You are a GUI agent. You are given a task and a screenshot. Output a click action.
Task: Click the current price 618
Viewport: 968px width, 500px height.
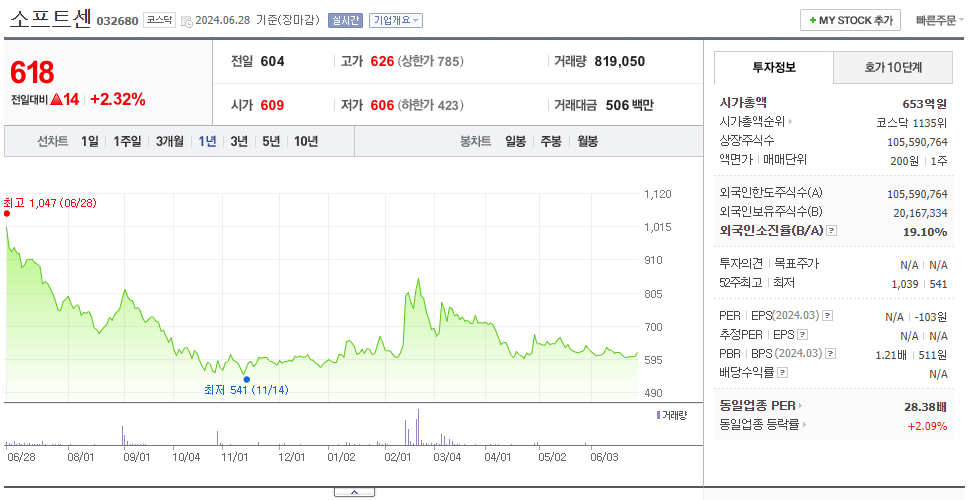coord(32,73)
